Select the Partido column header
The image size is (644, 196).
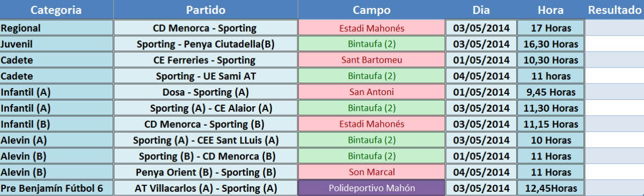(x=206, y=10)
